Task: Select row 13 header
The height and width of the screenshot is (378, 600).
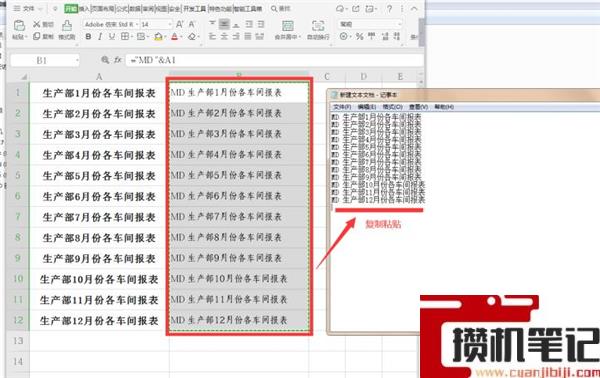Action: point(18,341)
